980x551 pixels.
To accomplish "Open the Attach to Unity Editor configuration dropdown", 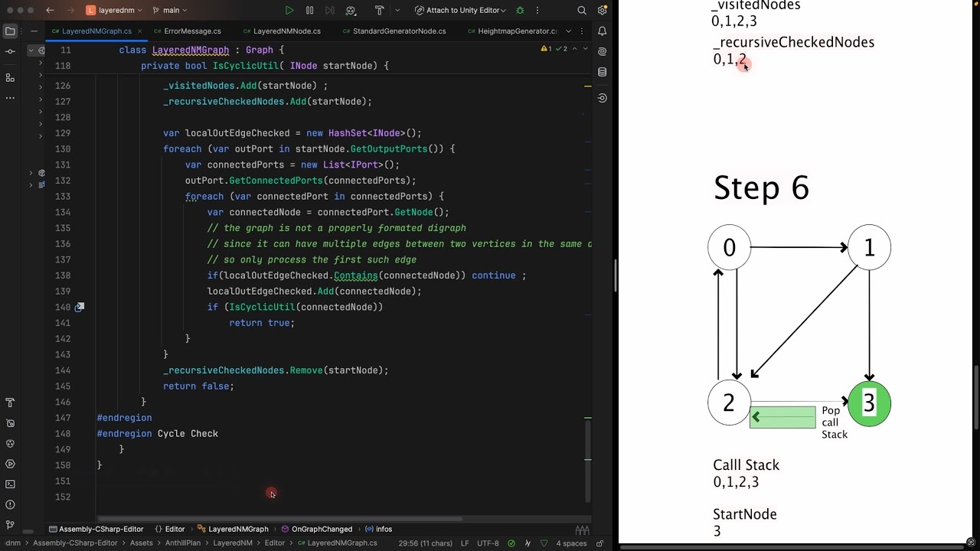I will [461, 11].
